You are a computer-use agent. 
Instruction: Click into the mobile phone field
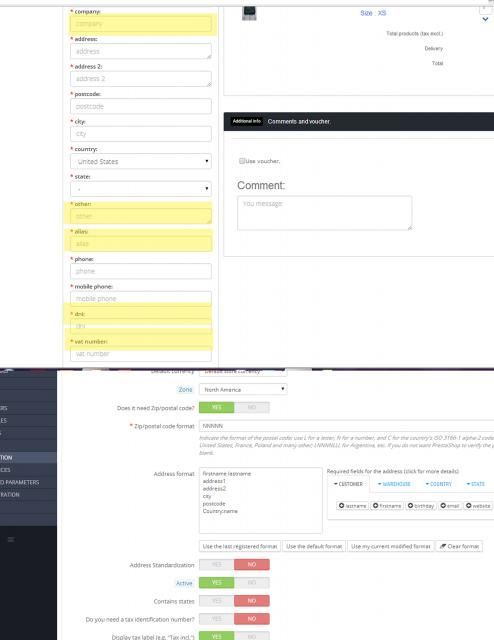[x=141, y=299]
